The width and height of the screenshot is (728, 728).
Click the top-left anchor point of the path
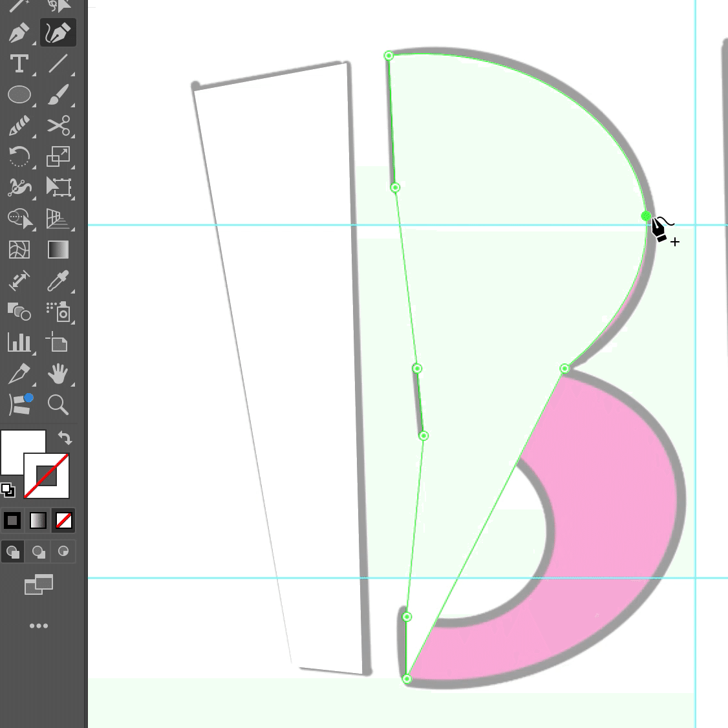pyautogui.click(x=389, y=56)
